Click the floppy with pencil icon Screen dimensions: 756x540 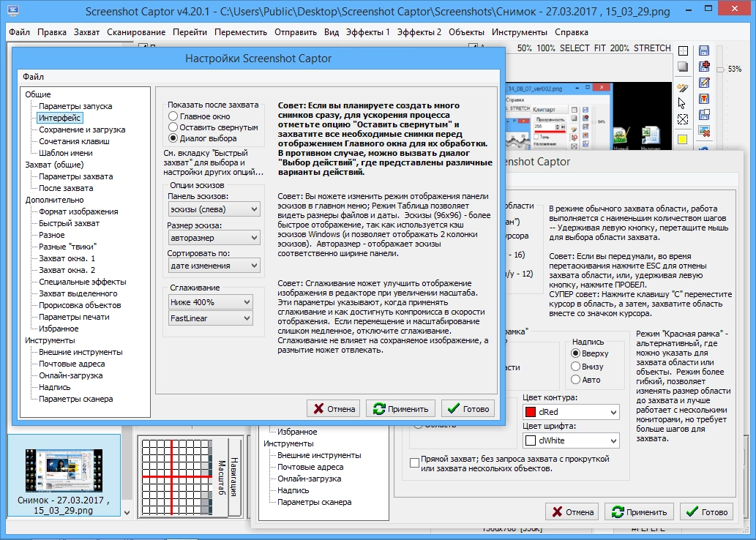point(704,83)
